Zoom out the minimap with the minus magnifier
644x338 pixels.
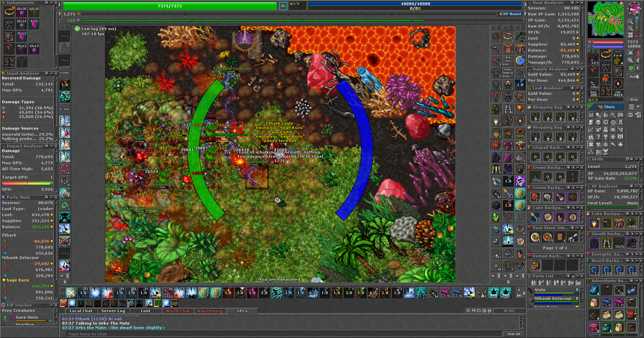[x=631, y=22]
